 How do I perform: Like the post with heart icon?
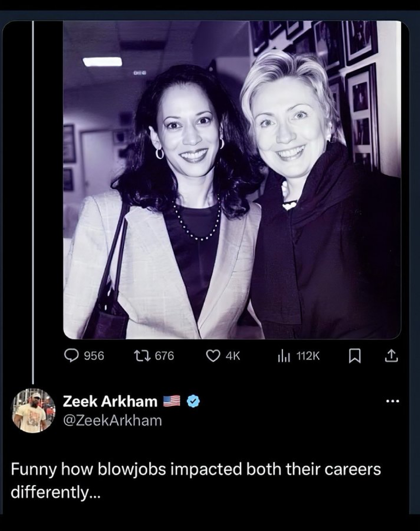[213, 356]
